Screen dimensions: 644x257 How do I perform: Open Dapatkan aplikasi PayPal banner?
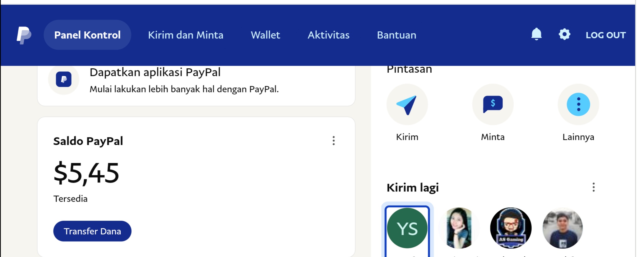click(196, 85)
